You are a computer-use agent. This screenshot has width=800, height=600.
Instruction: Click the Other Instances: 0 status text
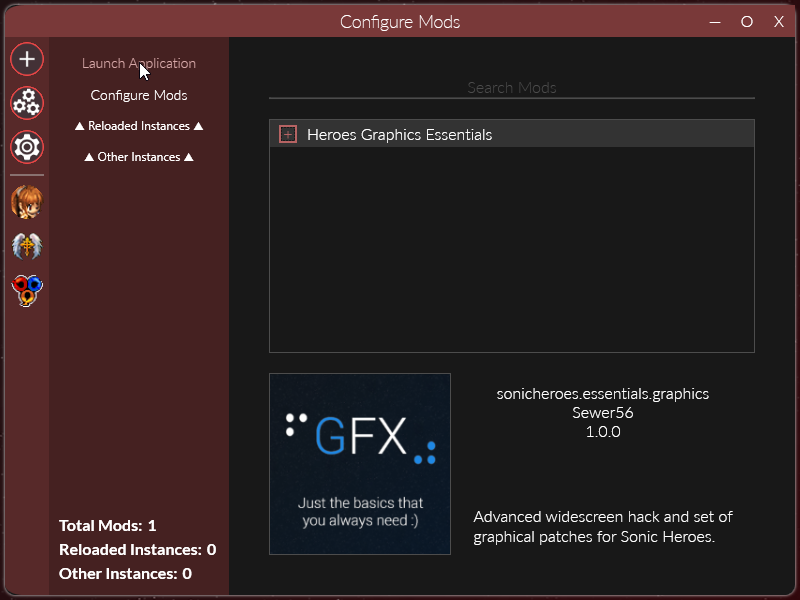pyautogui.click(x=126, y=574)
